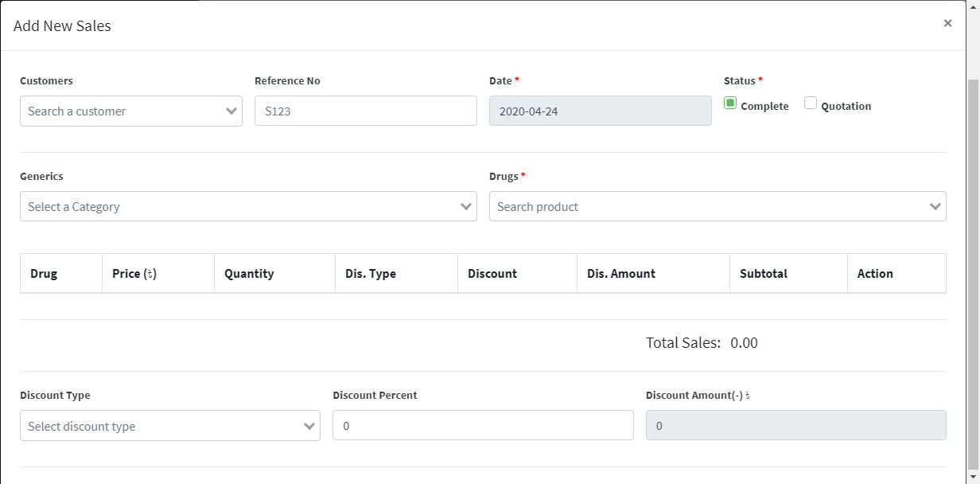Focus the Discount Percent input field

[x=483, y=426]
